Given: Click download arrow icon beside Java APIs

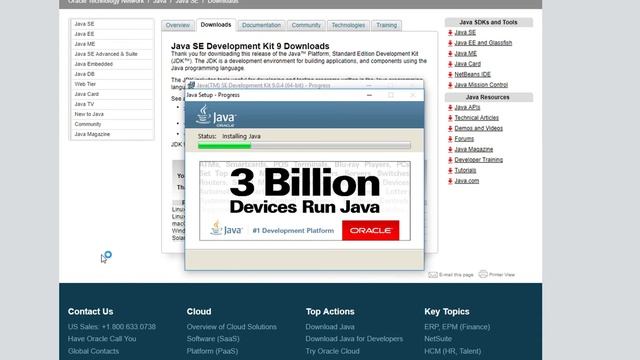Looking at the screenshot, I should pyautogui.click(x=450, y=108).
